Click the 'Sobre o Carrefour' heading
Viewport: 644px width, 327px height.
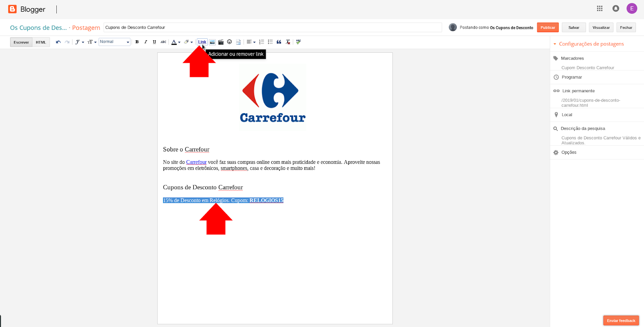pyautogui.click(x=186, y=149)
